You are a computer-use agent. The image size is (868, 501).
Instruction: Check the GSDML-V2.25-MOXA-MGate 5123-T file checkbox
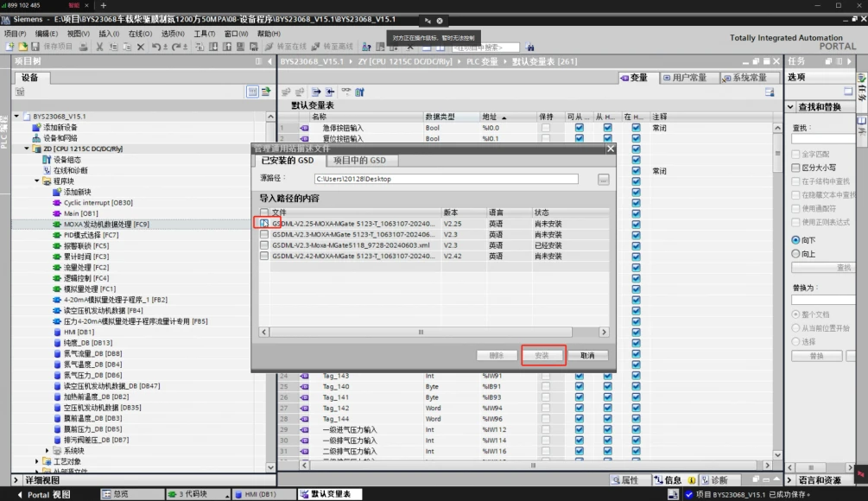click(264, 224)
